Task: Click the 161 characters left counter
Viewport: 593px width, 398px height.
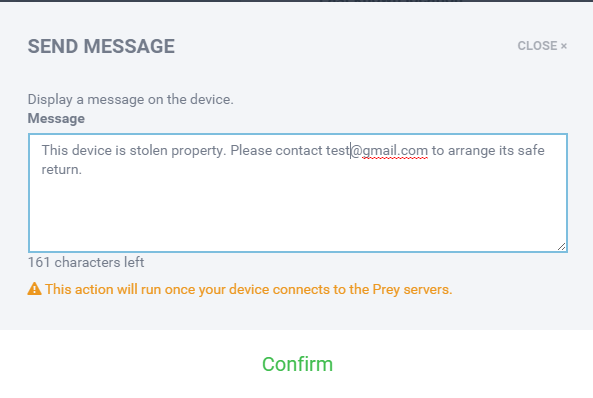Action: [86, 262]
